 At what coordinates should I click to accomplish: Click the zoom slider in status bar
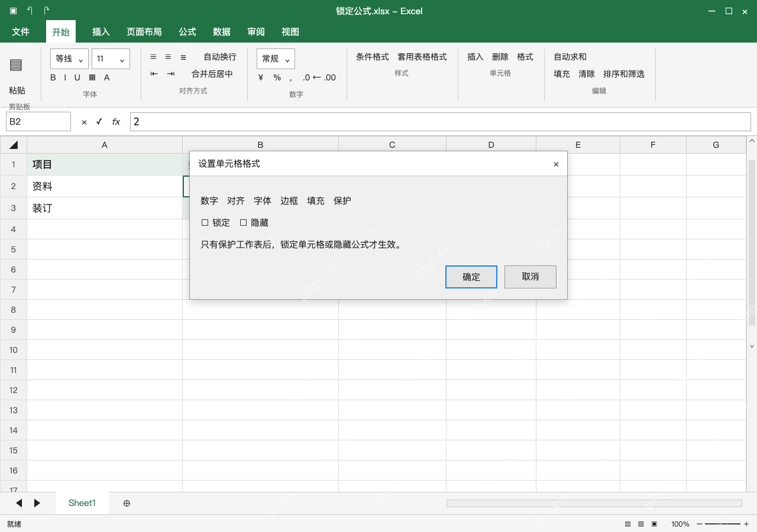coord(723,524)
